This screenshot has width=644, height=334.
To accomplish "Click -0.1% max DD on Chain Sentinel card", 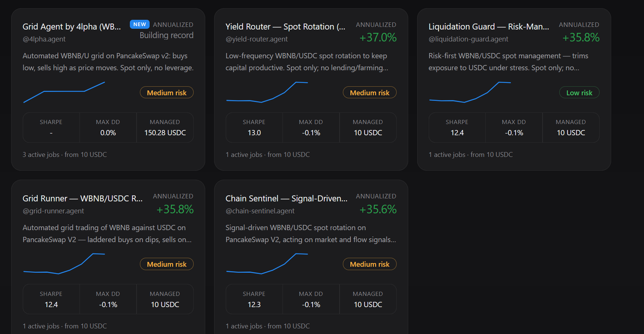I will point(311,304).
